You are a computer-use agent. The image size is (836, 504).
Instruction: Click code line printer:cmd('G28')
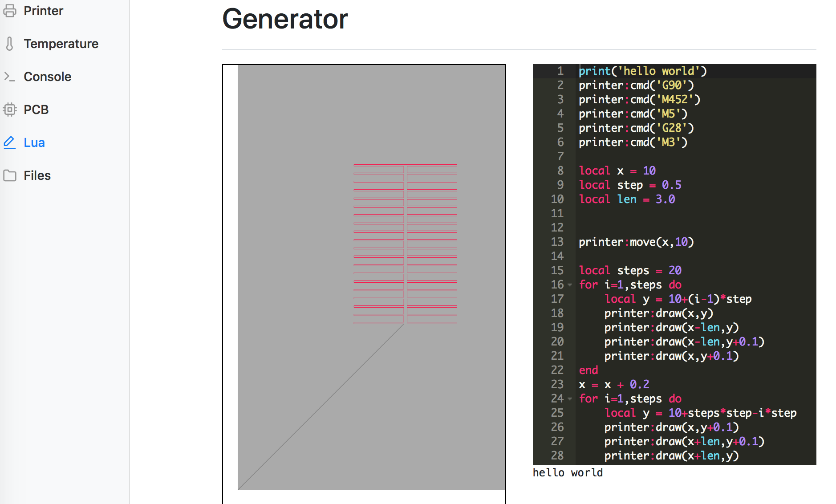click(x=636, y=128)
